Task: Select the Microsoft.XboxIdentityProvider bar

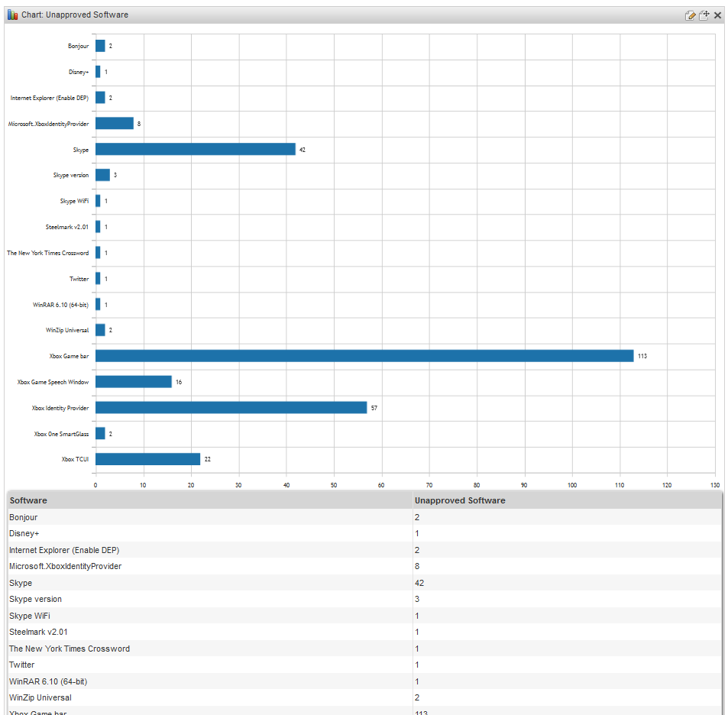Action: [114, 124]
